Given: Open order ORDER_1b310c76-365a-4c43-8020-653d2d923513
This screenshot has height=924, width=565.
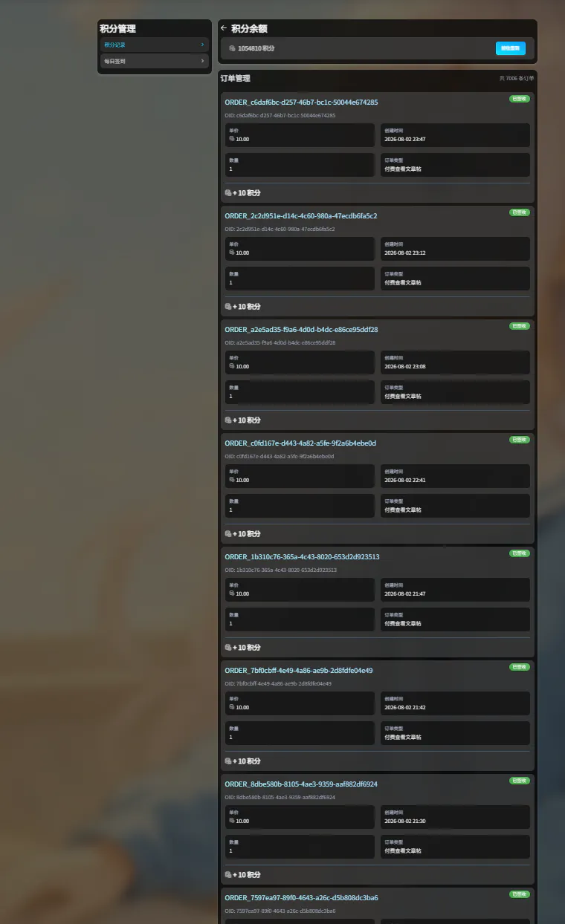Looking at the screenshot, I should click(x=302, y=557).
